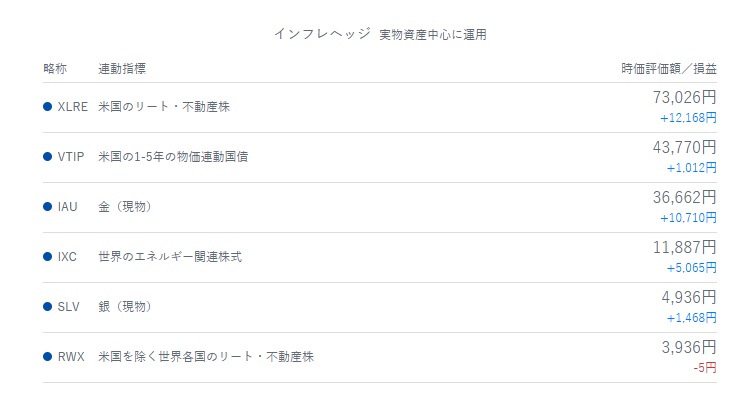
Task: Open 世界のエネルギー関連株式 description
Action: 170,257
